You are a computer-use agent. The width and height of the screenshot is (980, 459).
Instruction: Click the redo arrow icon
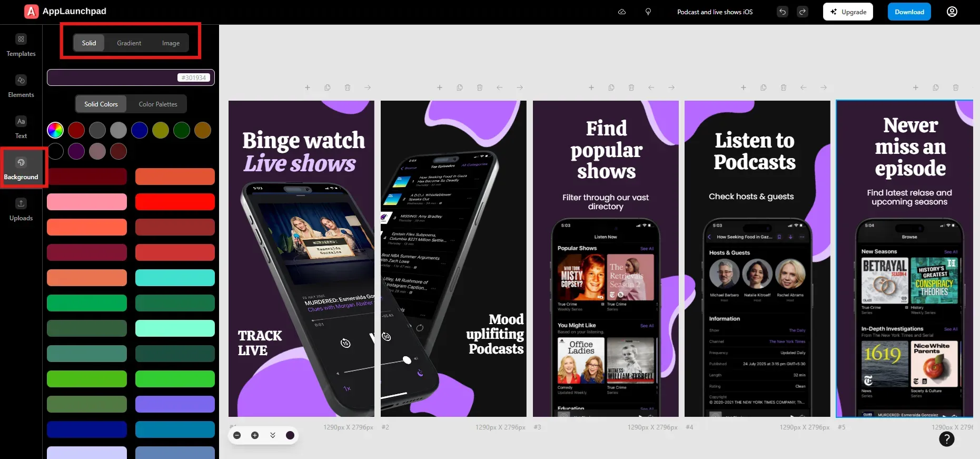tap(803, 12)
